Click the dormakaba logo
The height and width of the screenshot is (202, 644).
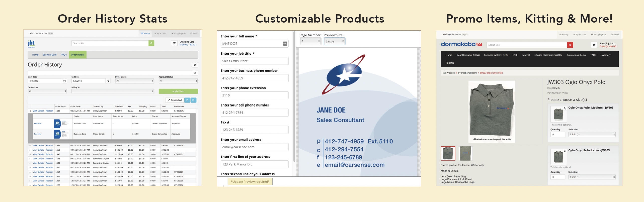[461, 44]
